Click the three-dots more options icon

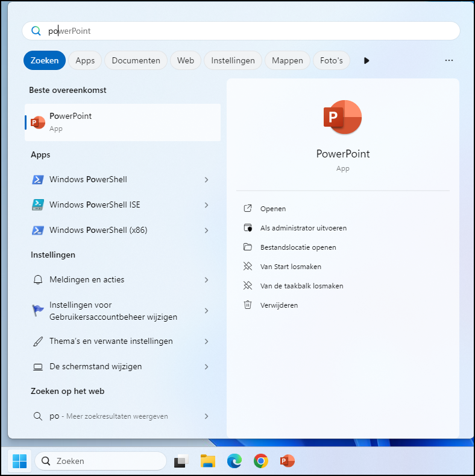click(448, 60)
